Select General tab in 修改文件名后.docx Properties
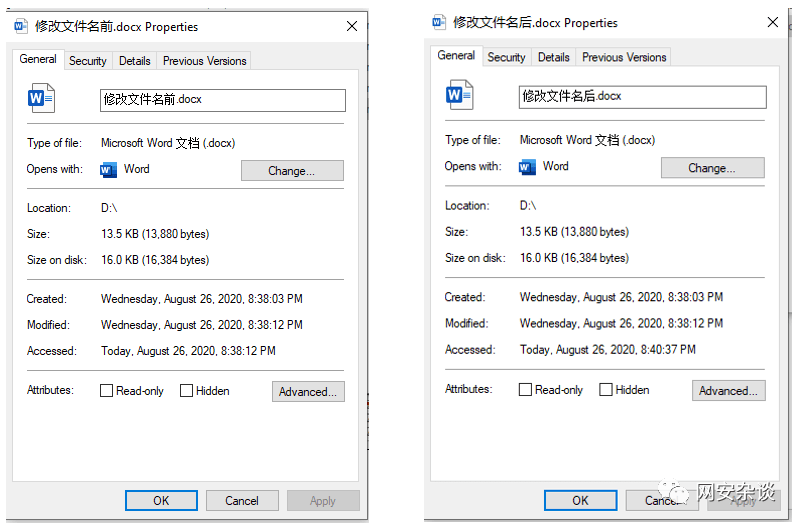The image size is (801, 527). 456,56
